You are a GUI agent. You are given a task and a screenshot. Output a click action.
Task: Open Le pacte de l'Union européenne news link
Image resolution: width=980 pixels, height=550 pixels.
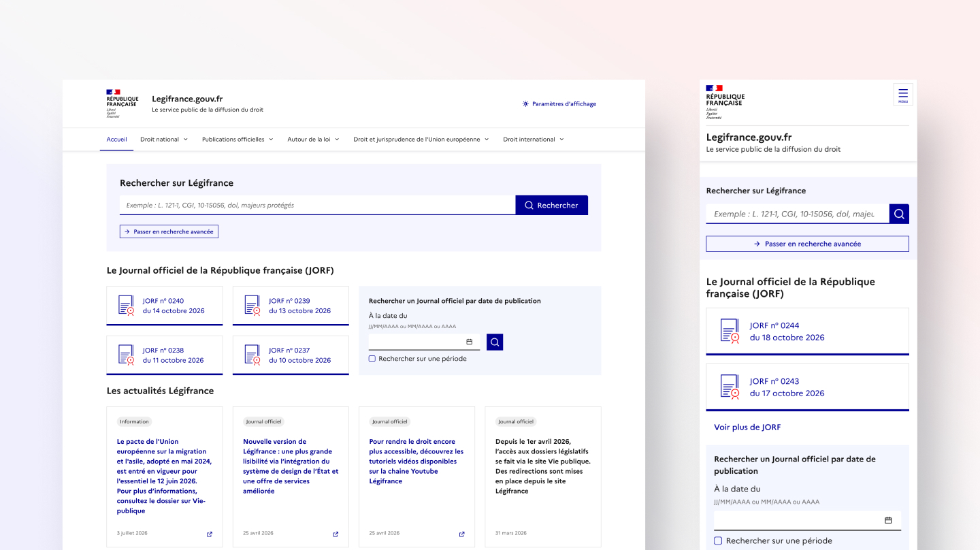[164, 476]
